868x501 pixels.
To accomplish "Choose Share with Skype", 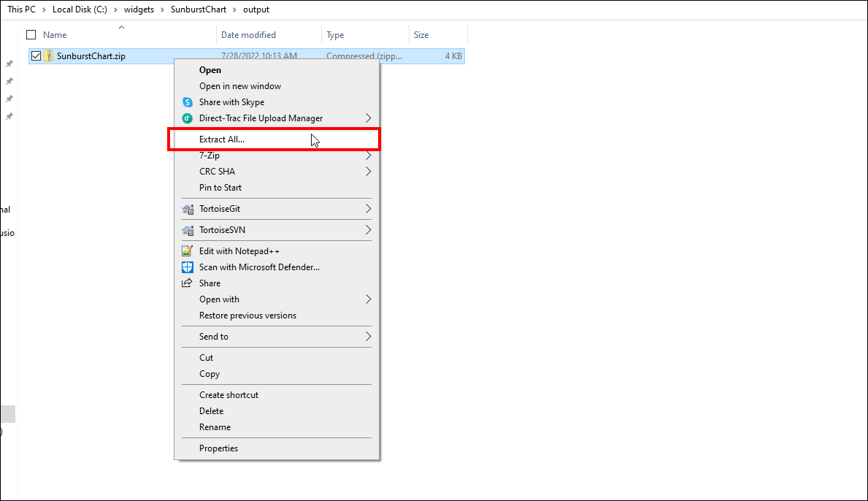I will (277, 102).
